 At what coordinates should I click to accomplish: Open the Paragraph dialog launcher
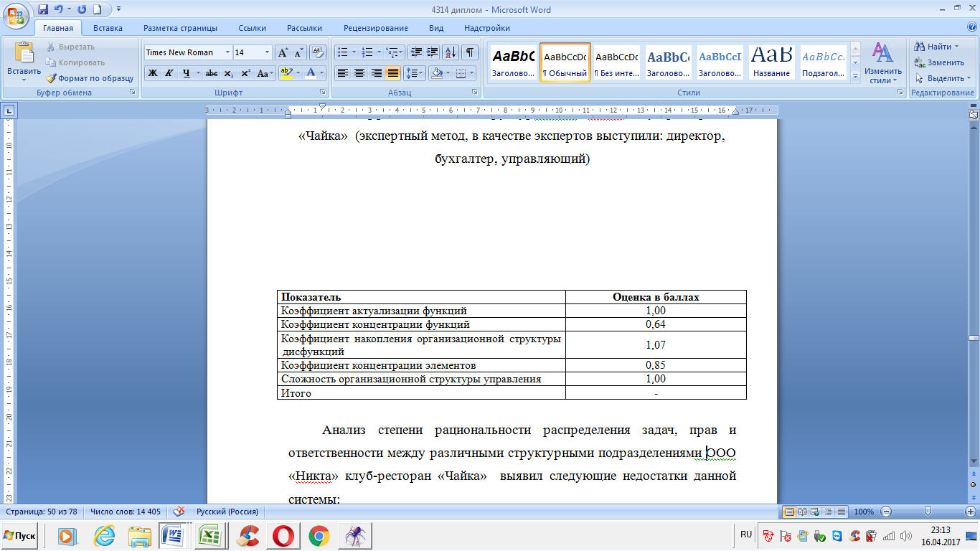click(475, 93)
